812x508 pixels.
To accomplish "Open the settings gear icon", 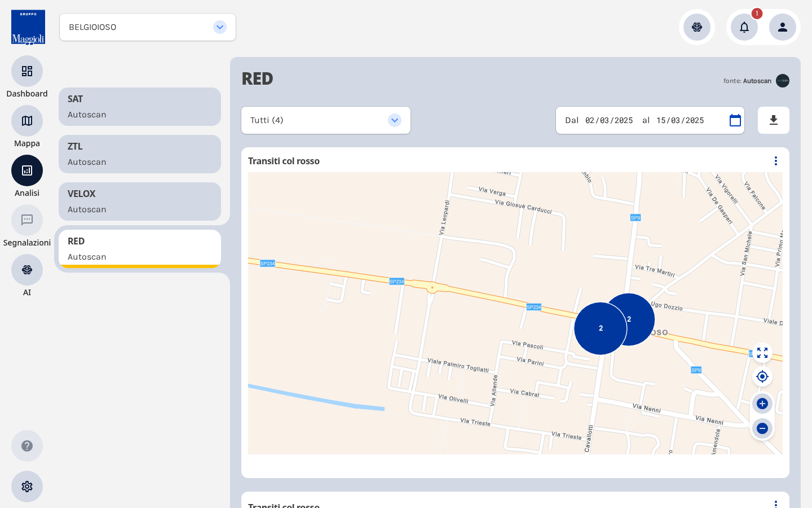I will pyautogui.click(x=27, y=487).
